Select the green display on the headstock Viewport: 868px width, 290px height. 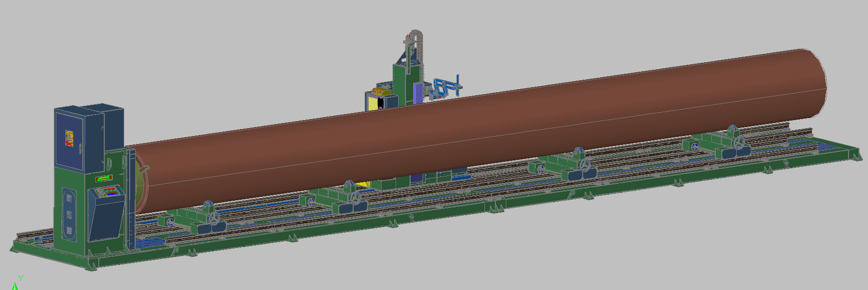tap(104, 178)
